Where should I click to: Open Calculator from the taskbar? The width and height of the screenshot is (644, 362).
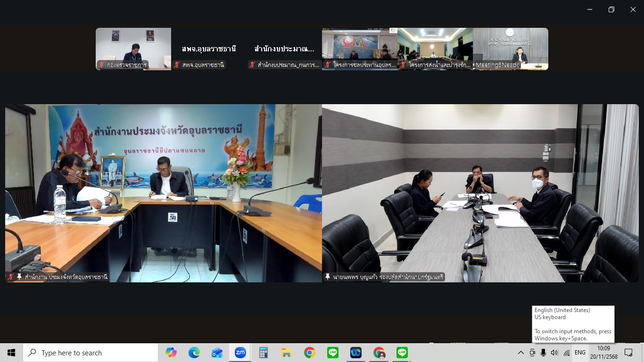coord(263,353)
